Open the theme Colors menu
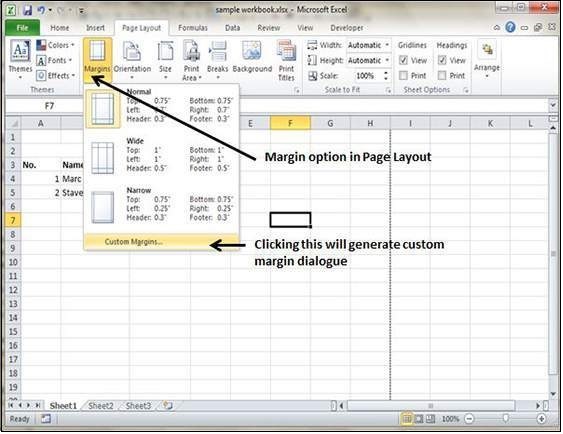The image size is (563, 434). click(x=55, y=45)
